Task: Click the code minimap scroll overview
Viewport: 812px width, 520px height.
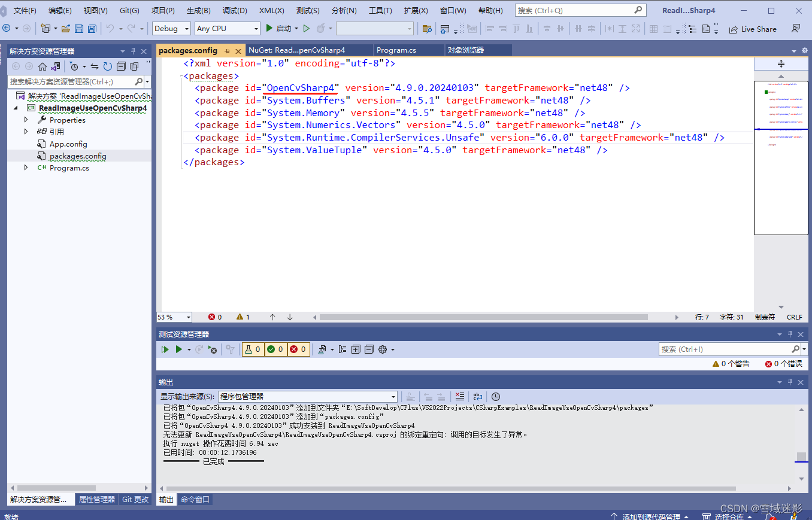Action: click(781, 157)
